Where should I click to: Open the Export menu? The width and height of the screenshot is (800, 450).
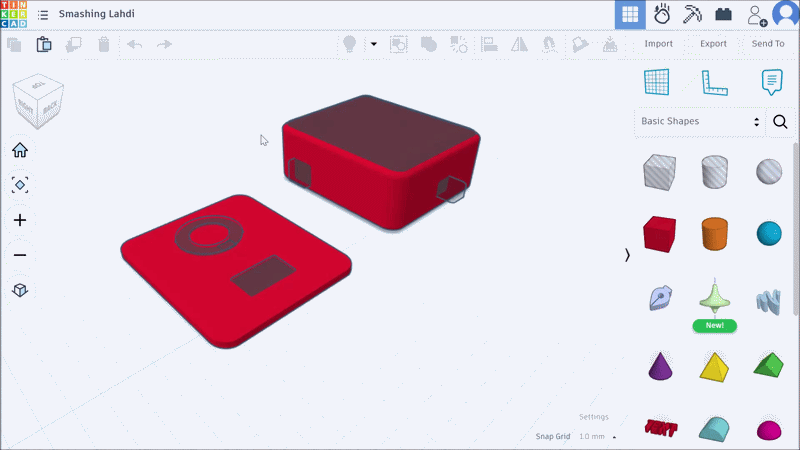[x=713, y=44]
